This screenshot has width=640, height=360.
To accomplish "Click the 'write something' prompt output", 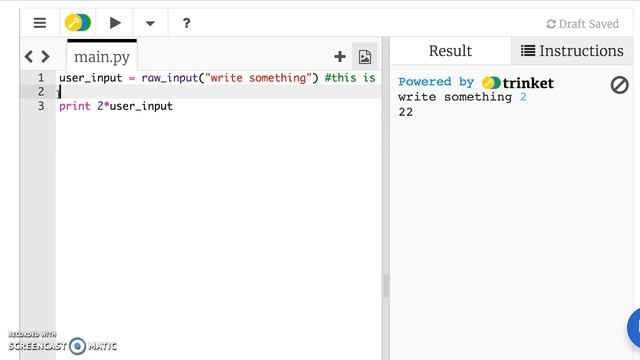I will tap(455, 97).
